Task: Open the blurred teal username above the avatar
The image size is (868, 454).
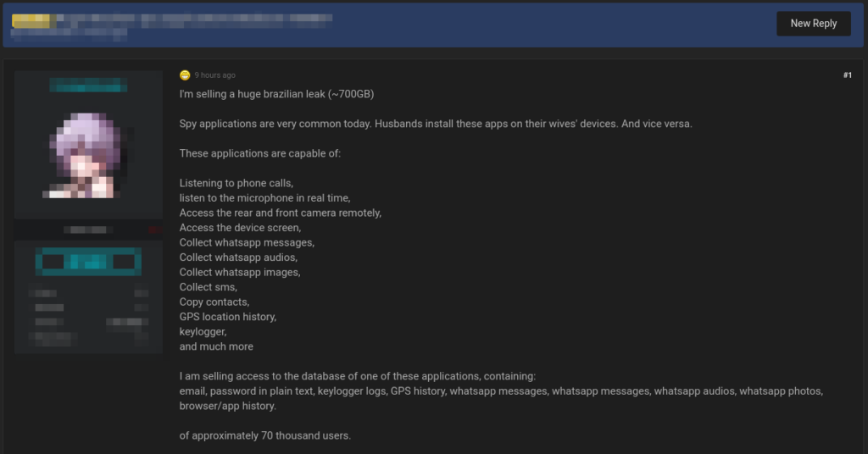Action: [88, 86]
